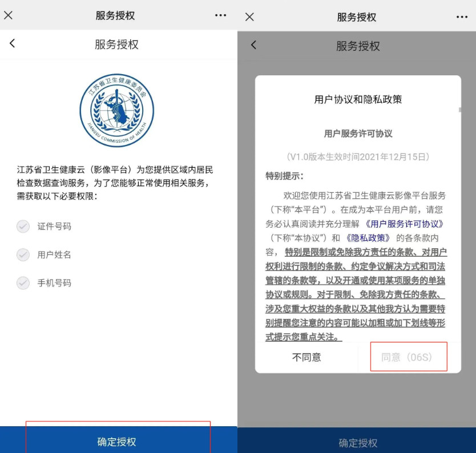This screenshot has width=476, height=453.
Task: Tap the back chevron on the left page
Action: tap(13, 45)
